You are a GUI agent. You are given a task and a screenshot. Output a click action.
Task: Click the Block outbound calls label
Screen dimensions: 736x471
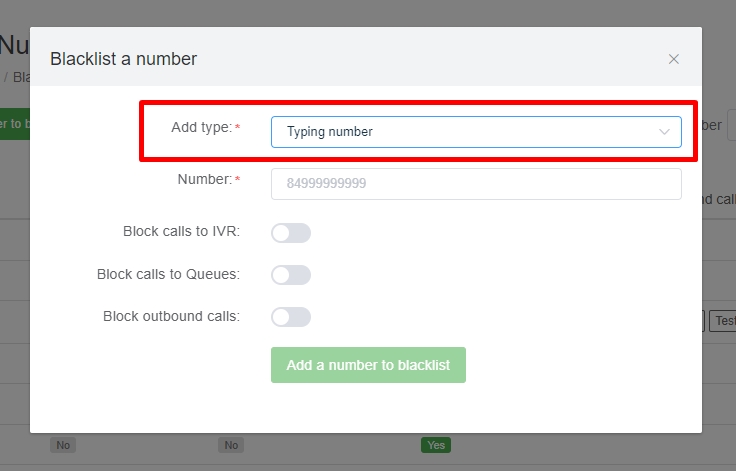click(171, 316)
